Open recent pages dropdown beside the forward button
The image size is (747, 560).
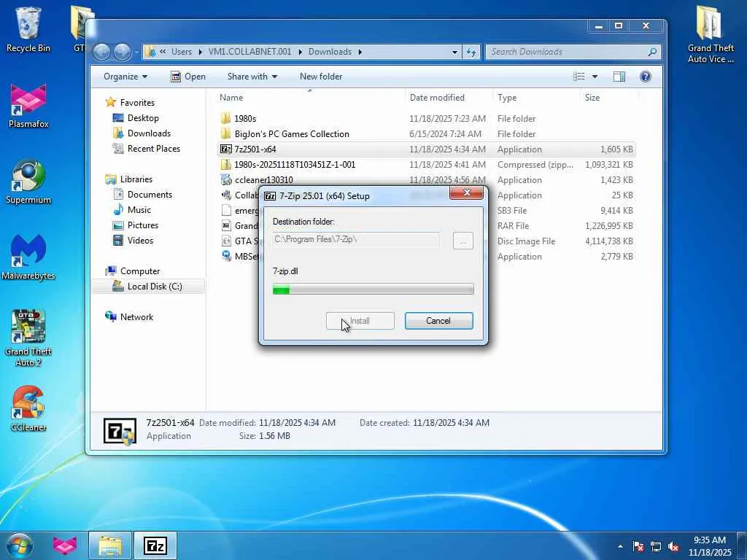[136, 52]
